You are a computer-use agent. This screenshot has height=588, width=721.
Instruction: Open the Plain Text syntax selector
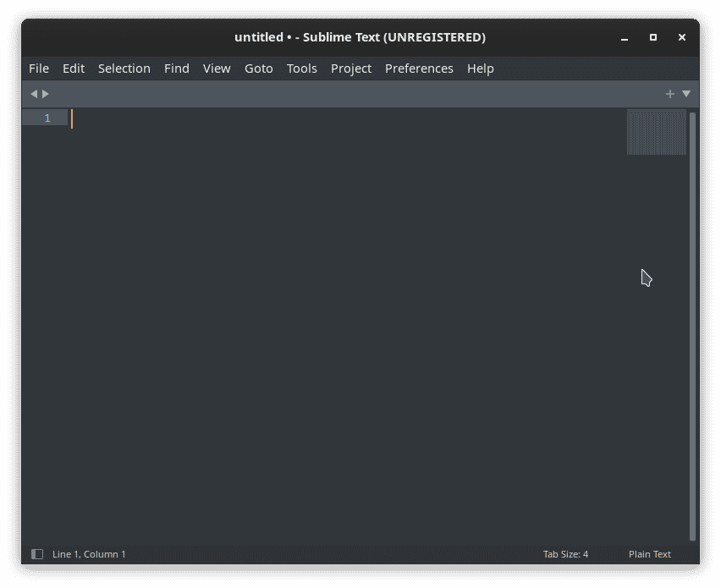click(650, 554)
